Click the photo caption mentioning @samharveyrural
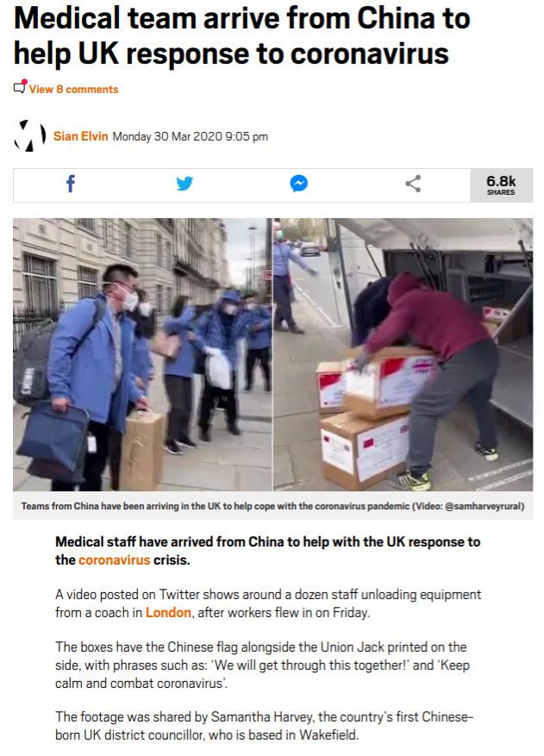544x756 pixels. click(x=273, y=506)
